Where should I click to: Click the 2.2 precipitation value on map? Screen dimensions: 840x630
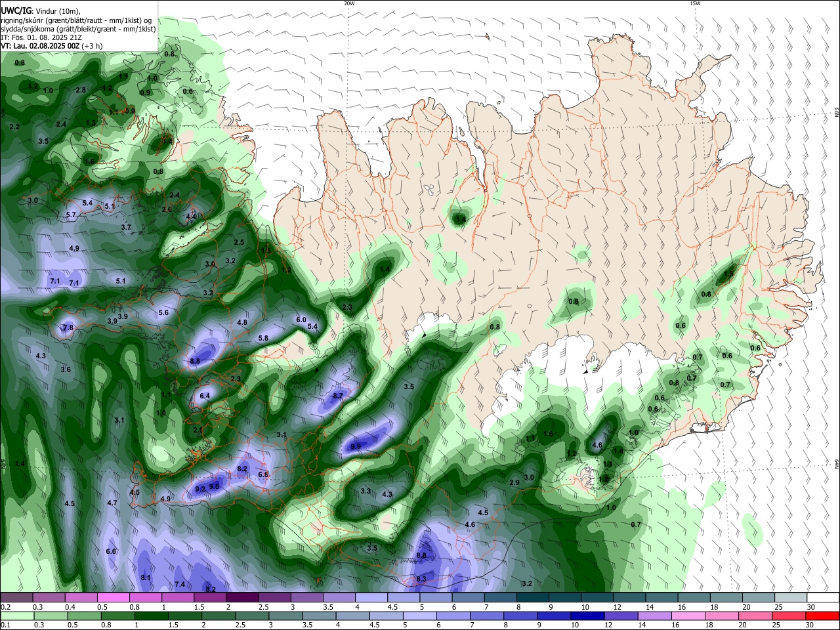(x=14, y=127)
